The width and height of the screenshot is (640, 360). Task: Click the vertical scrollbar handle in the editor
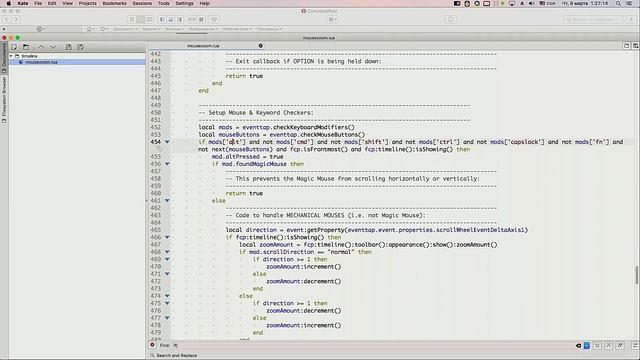click(x=636, y=274)
